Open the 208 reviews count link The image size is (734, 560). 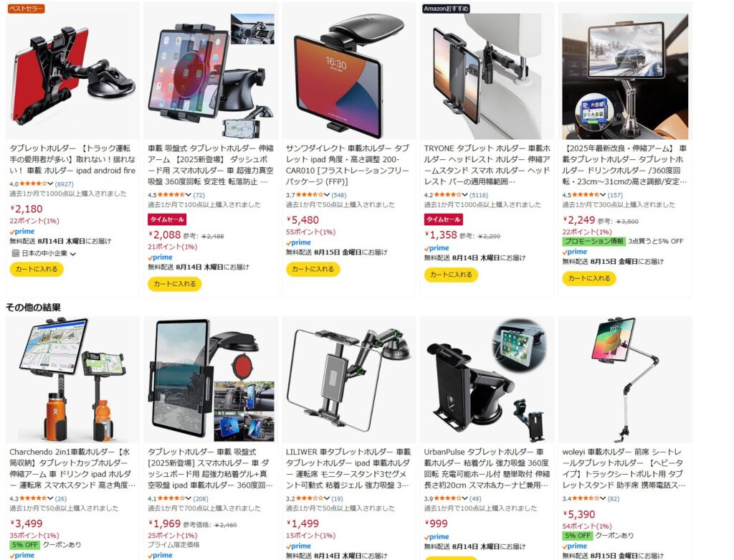[x=201, y=498]
